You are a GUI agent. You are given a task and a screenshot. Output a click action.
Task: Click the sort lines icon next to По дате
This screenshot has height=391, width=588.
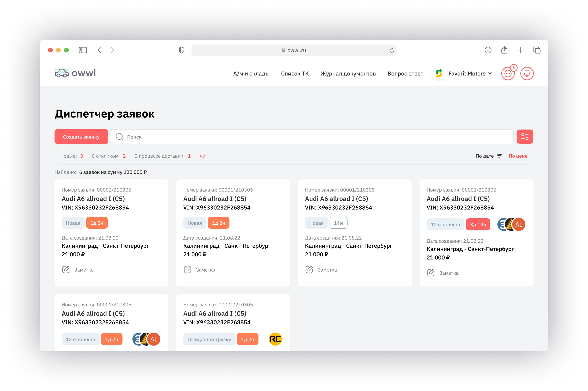(500, 156)
